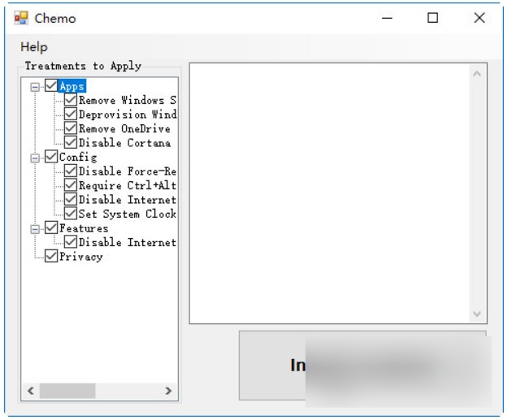Toggle the Apps checkbox

51,86
